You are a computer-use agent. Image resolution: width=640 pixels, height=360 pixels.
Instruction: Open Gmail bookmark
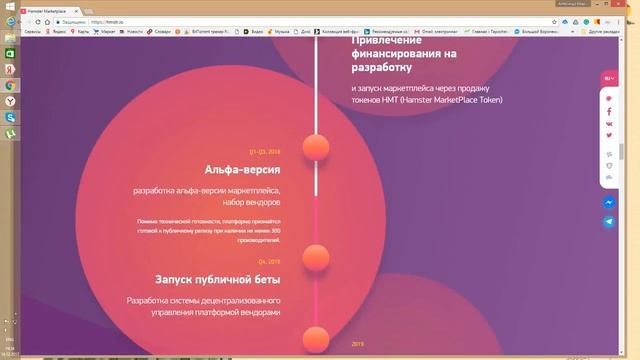tap(436, 31)
